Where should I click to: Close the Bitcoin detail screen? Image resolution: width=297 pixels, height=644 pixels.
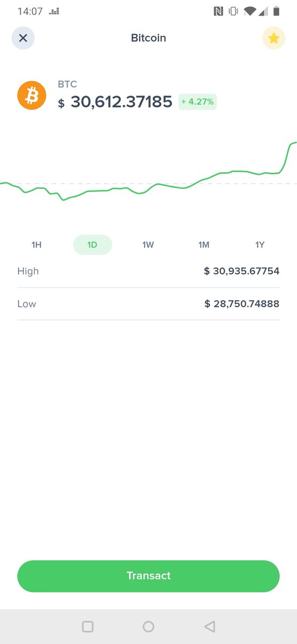23,38
